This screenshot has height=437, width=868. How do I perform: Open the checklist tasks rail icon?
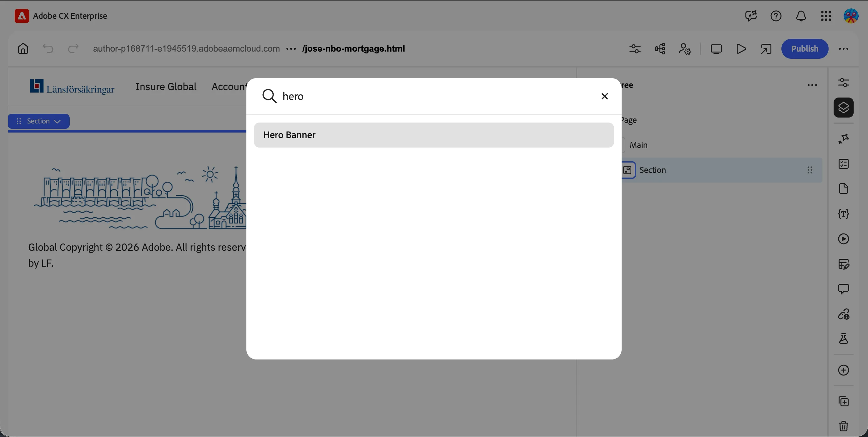[x=843, y=164]
